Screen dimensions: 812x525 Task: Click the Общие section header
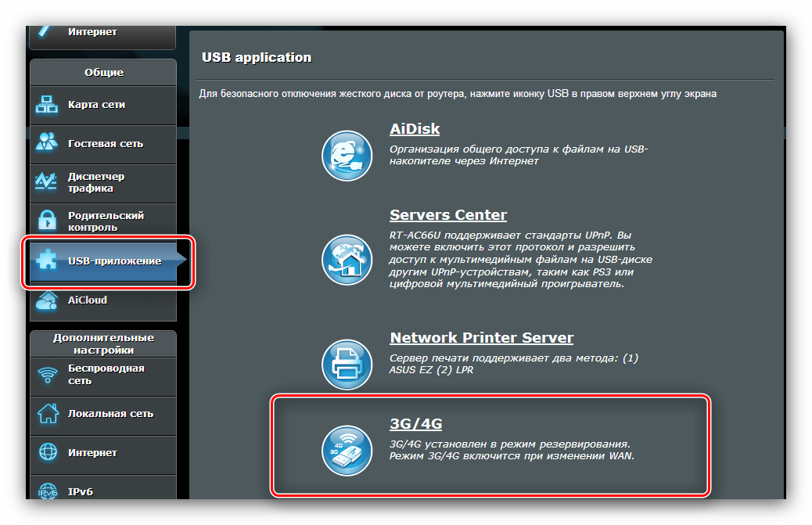point(103,73)
